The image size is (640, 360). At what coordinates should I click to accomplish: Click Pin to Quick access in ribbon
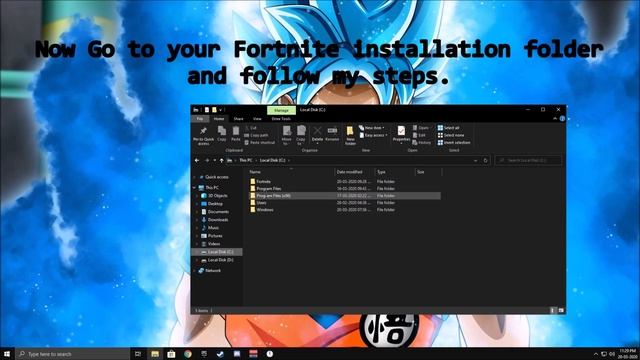(x=203, y=136)
